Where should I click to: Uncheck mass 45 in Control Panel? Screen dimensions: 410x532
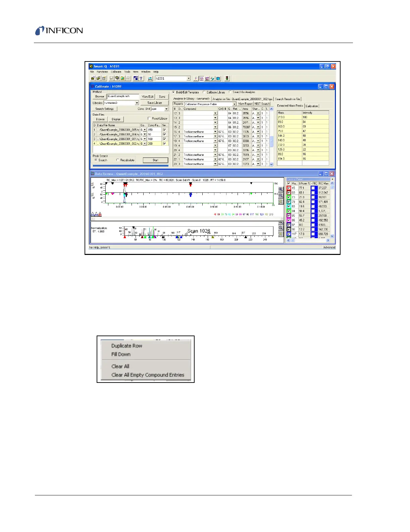click(x=289, y=188)
